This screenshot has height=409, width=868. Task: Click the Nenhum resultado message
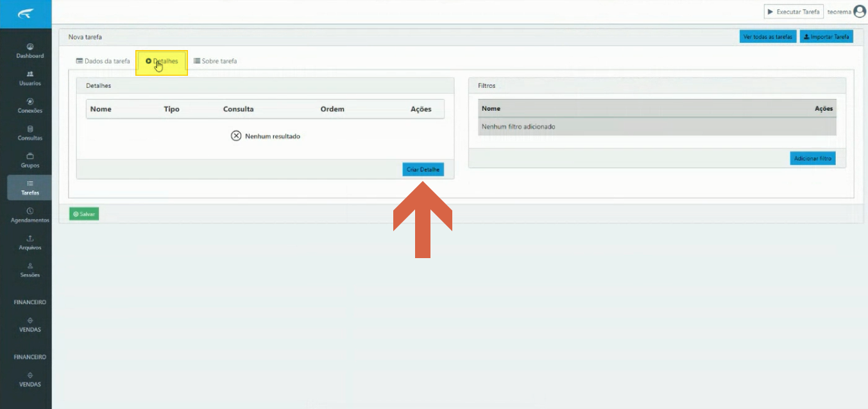point(266,136)
